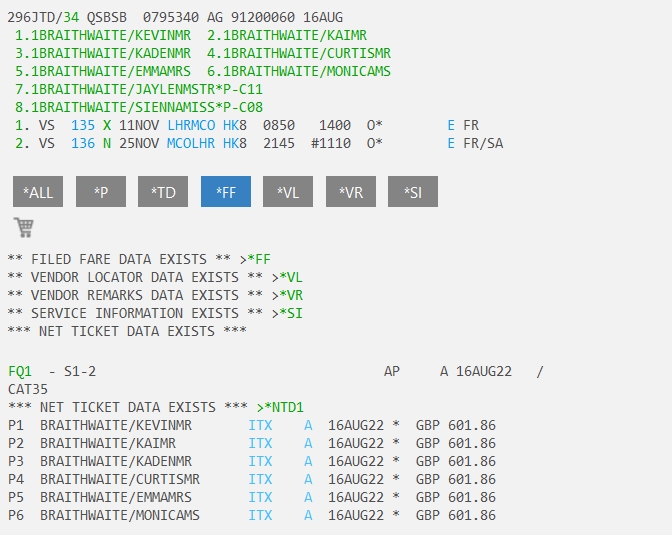The image size is (672, 535).
Task: Click the FQ1 fare quote label
Action: coord(19,371)
